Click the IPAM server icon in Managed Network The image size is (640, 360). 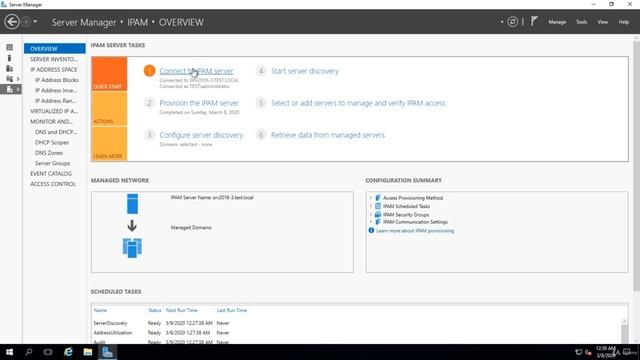pyautogui.click(x=132, y=204)
